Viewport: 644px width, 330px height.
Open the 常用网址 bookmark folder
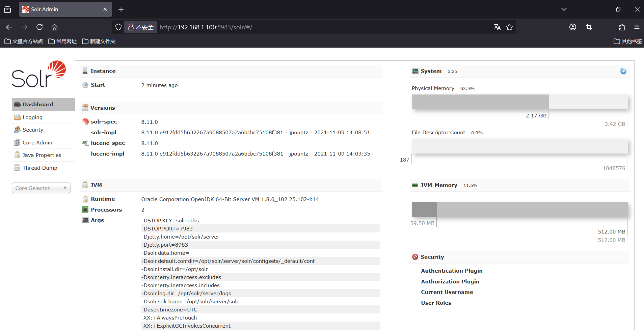tap(62, 42)
